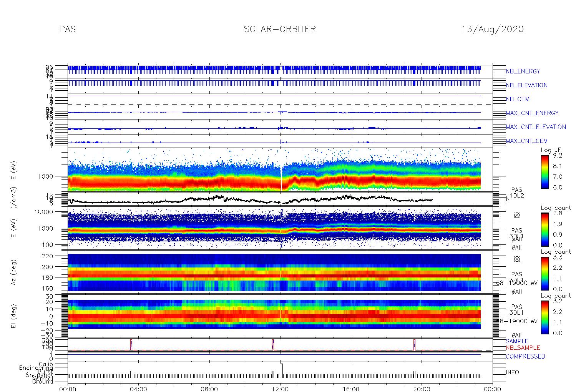The width and height of the screenshot is (581, 392).
Task: Click the dashed line in NB_CEM panel
Action: [280, 104]
